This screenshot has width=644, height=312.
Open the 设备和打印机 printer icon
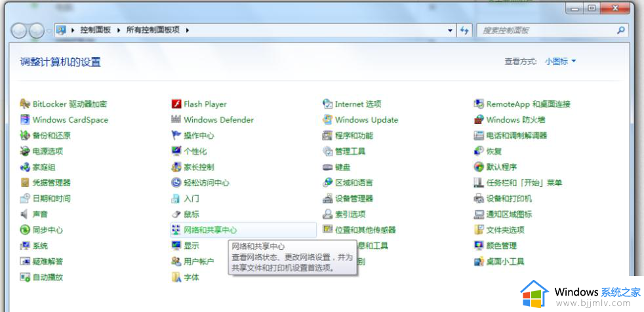[x=479, y=199]
